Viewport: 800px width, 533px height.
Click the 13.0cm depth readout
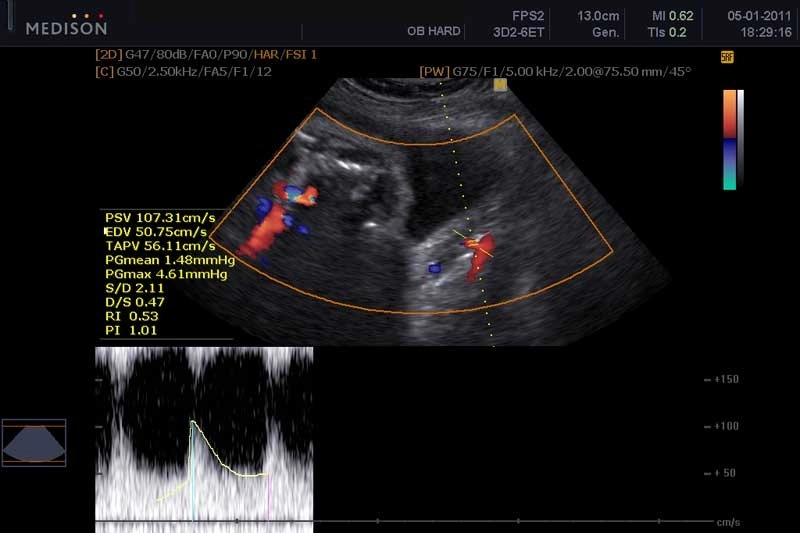click(597, 17)
